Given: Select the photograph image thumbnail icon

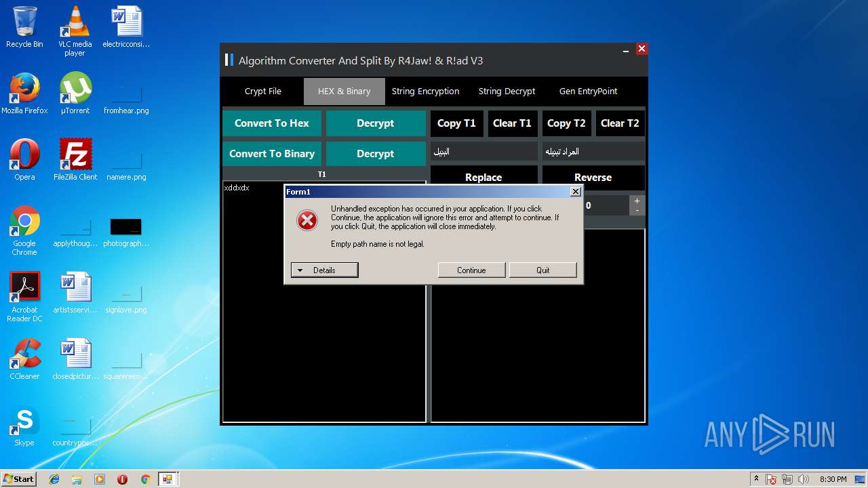Looking at the screenshot, I should click(126, 232).
